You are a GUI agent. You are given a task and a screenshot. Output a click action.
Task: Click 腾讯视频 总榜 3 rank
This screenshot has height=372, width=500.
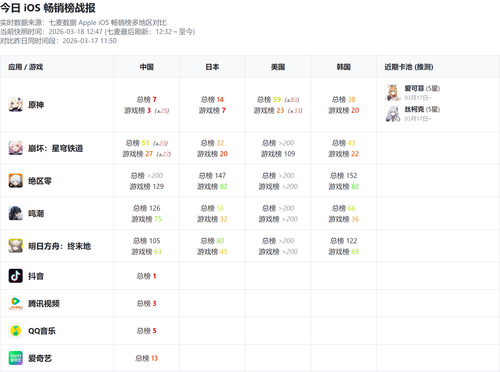147,303
